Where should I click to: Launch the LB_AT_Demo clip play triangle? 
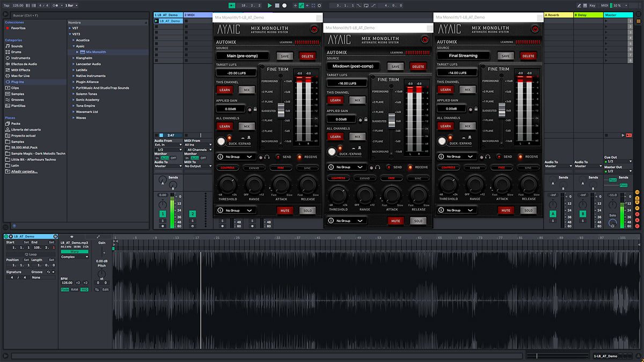[156, 21]
